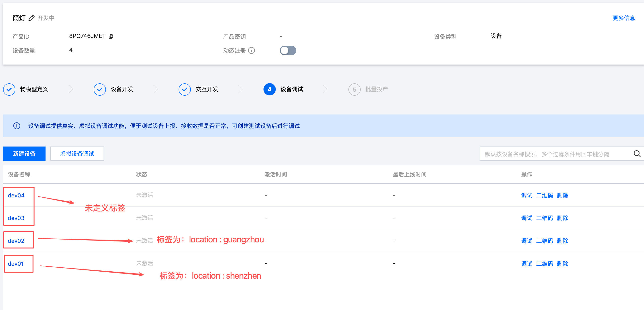Image resolution: width=644 pixels, height=310 pixels.
Task: Click 二维码 for device dev02
Action: (544, 241)
